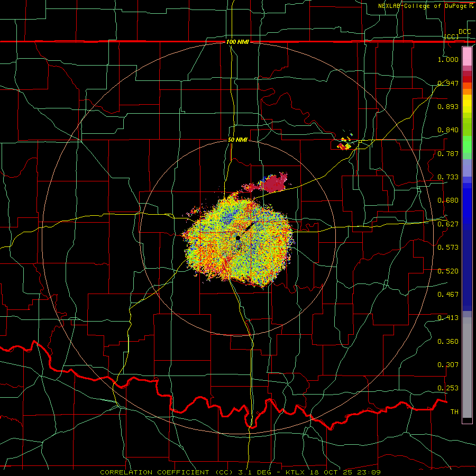
Task: Click the 0.520 legend value
Action: [x=448, y=271]
